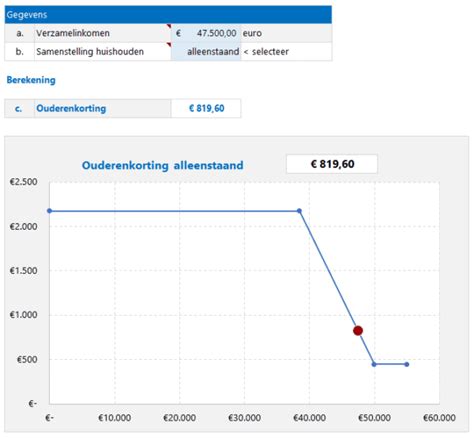Click the €2.500 y-axis label
Viewport: 474px width, 438px height.
click(23, 182)
